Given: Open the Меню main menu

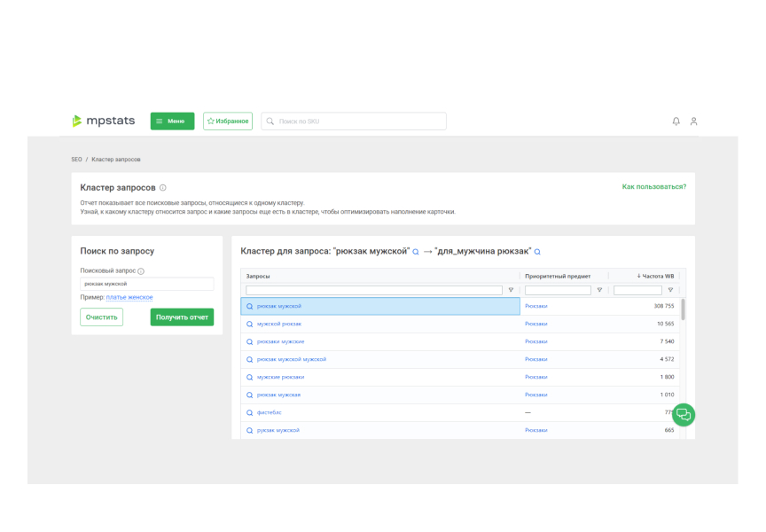Looking at the screenshot, I should pyautogui.click(x=172, y=121).
